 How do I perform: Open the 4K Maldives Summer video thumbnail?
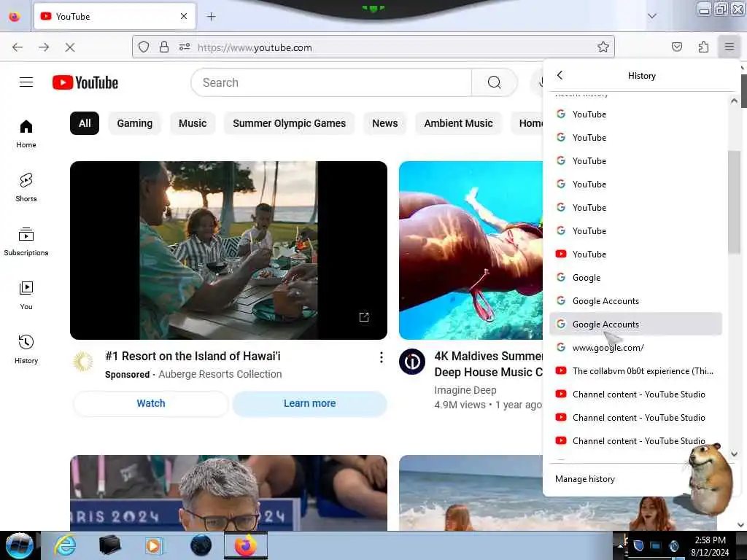pyautogui.click(x=471, y=251)
